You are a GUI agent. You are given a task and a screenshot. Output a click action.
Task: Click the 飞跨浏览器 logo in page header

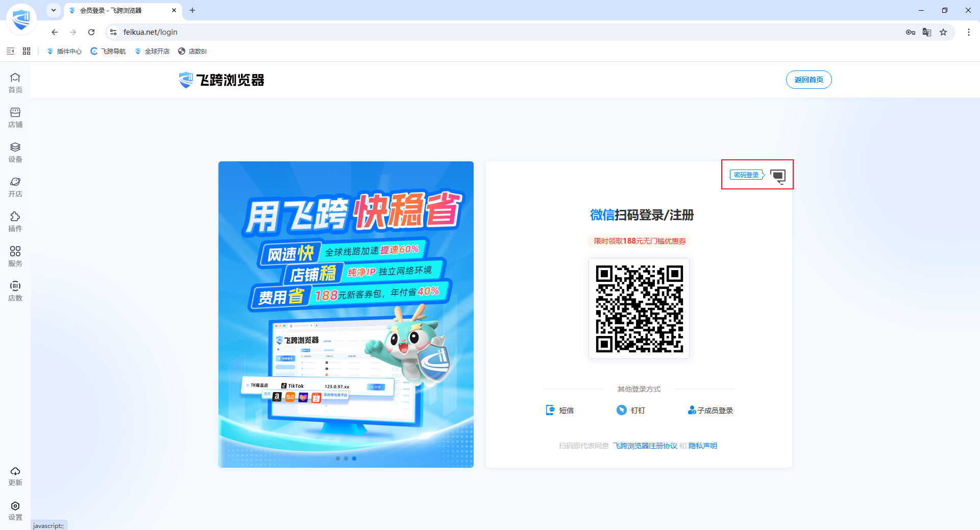222,80
